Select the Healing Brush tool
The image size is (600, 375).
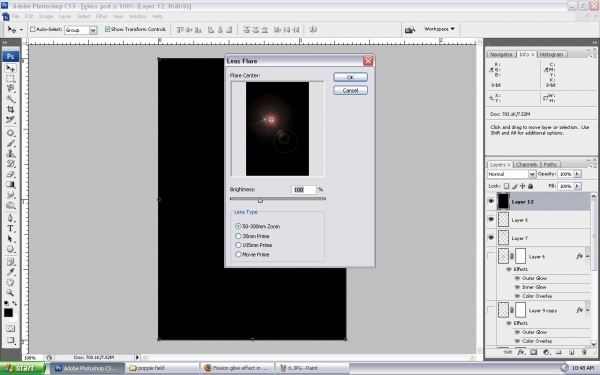tap(10, 133)
